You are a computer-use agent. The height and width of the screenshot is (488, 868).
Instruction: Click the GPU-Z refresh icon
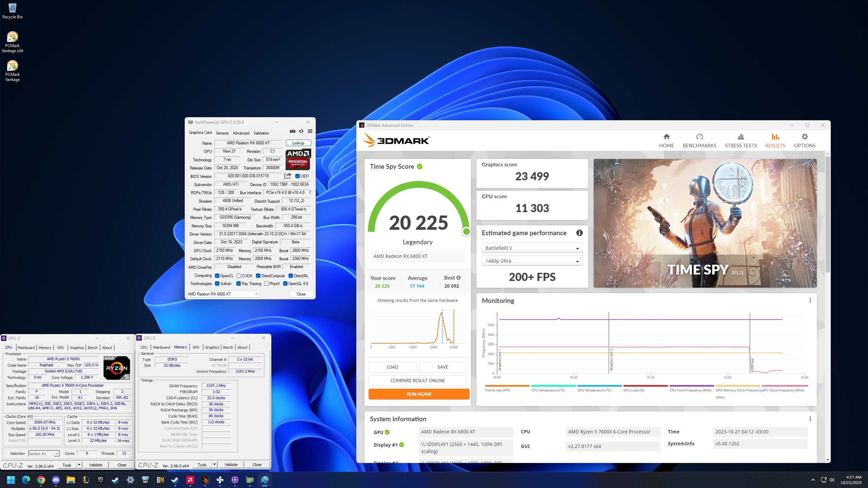(x=301, y=131)
